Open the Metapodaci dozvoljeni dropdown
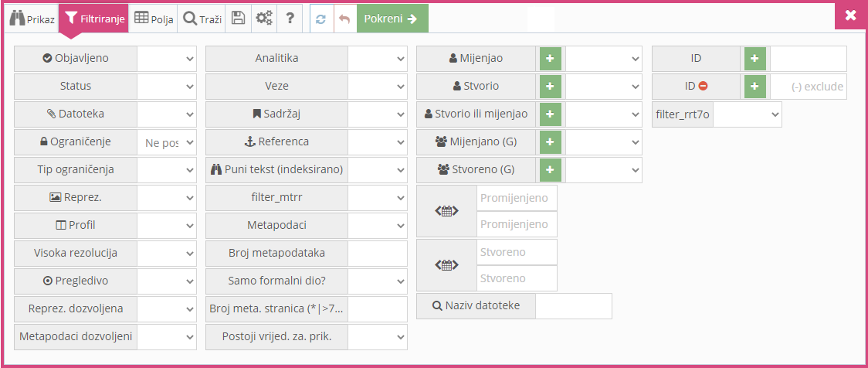Image resolution: width=868 pixels, height=368 pixels. point(167,336)
